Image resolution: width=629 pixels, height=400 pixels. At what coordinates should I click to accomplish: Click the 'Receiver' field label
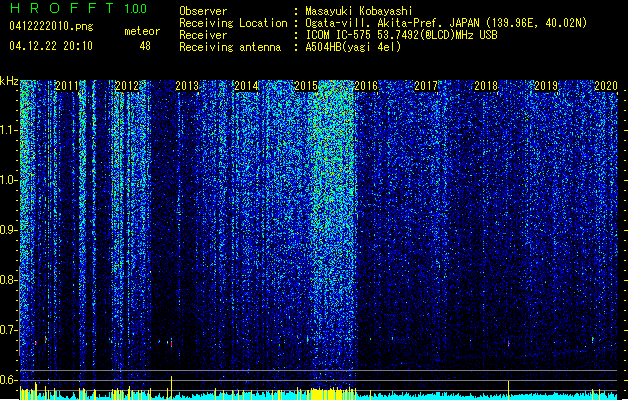(x=203, y=35)
